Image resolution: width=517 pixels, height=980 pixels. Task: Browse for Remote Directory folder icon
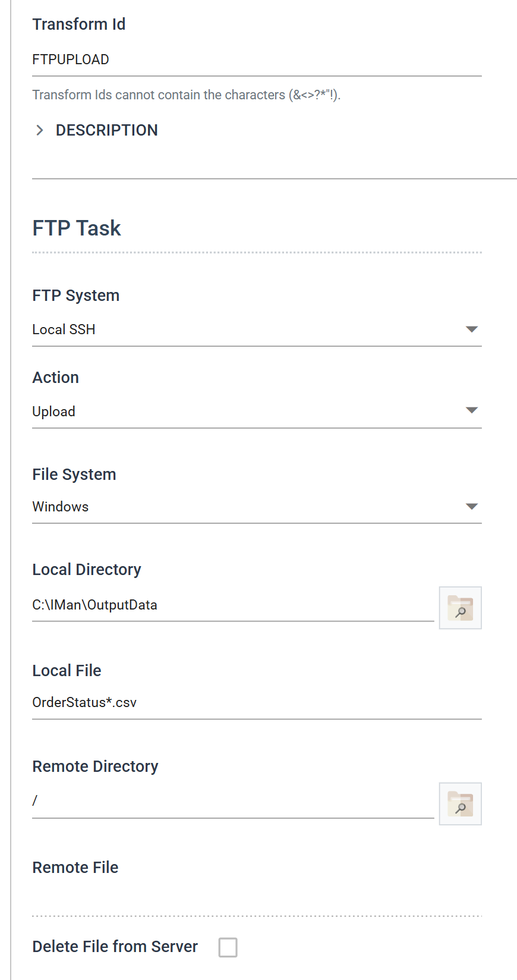click(460, 804)
